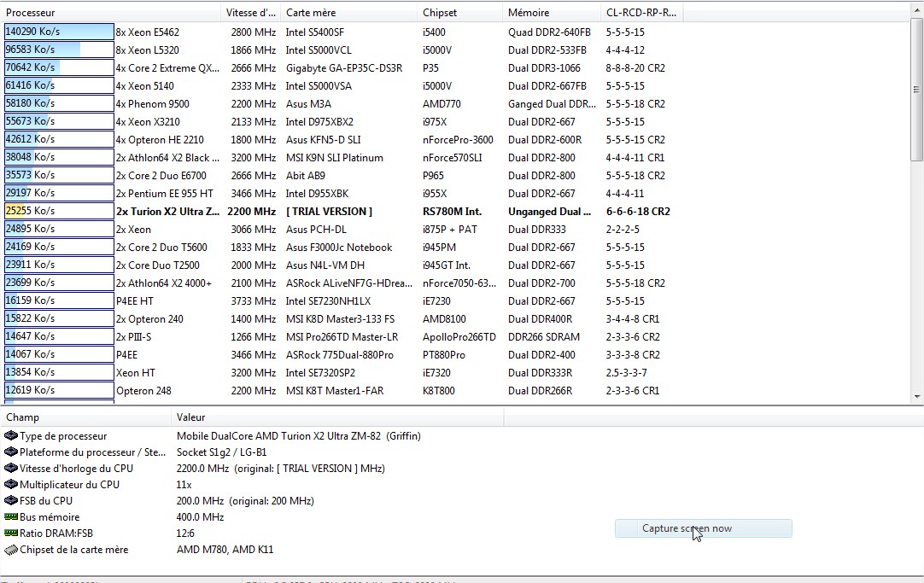Sort by the CL-RCD-RP-RAS column header
The width and height of the screenshot is (924, 583).
click(x=641, y=12)
